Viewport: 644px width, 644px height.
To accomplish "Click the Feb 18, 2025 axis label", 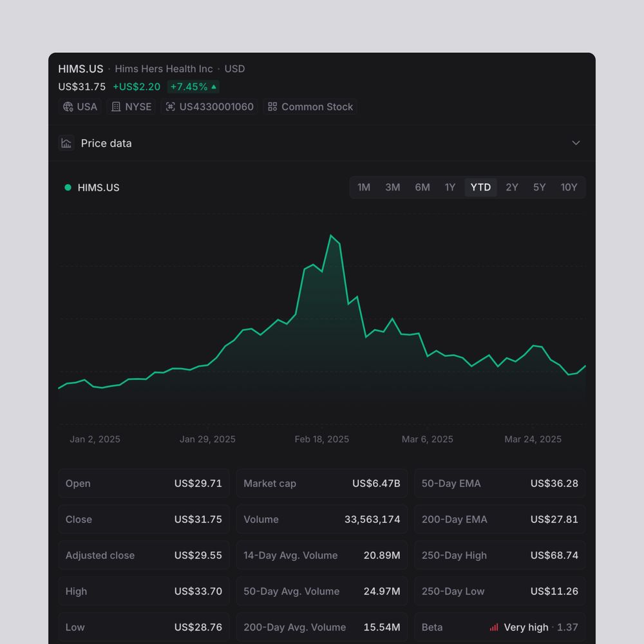I will tap(321, 439).
